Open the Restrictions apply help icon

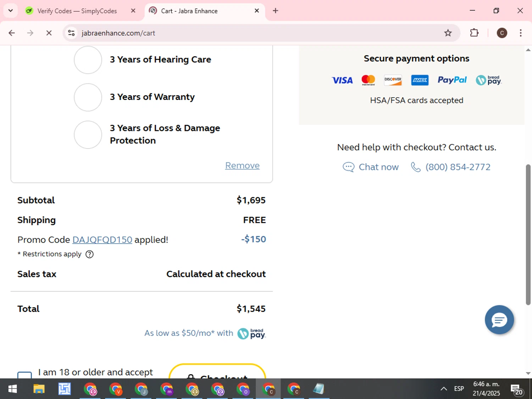(90, 254)
